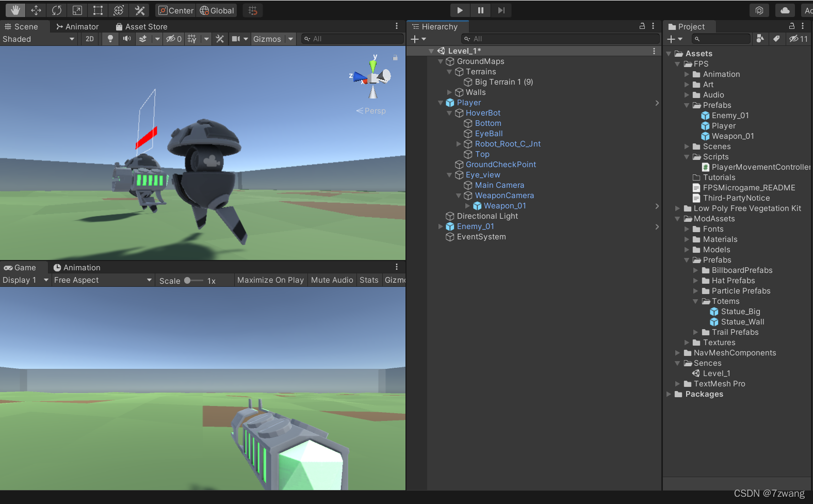The width and height of the screenshot is (813, 504).
Task: Open Collab services icon
Action: coord(759,10)
